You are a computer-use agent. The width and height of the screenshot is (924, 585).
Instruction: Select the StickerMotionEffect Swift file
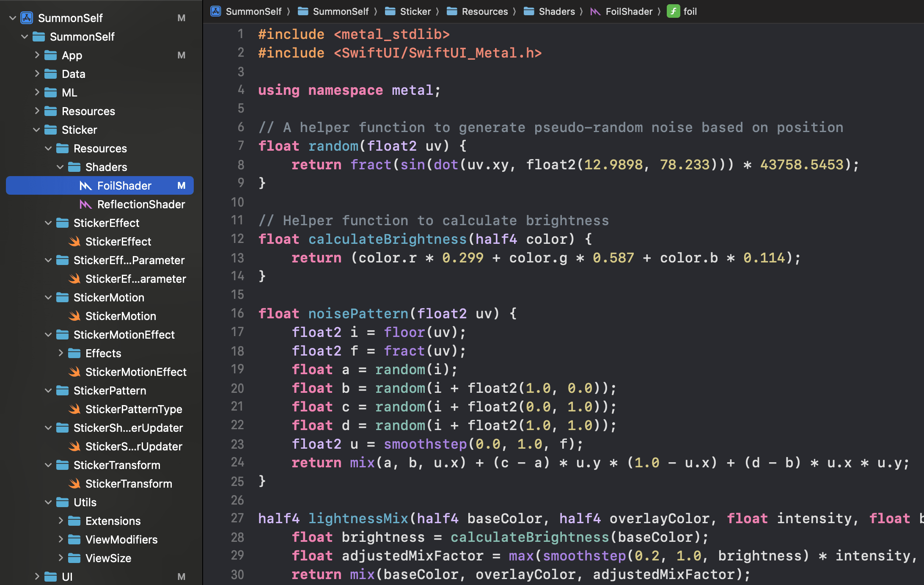coord(135,372)
